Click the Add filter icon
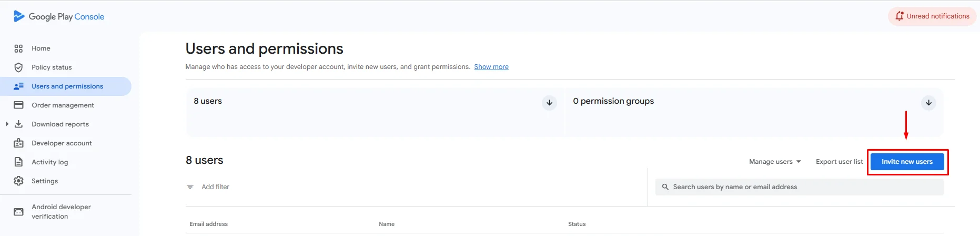 pyautogui.click(x=190, y=187)
